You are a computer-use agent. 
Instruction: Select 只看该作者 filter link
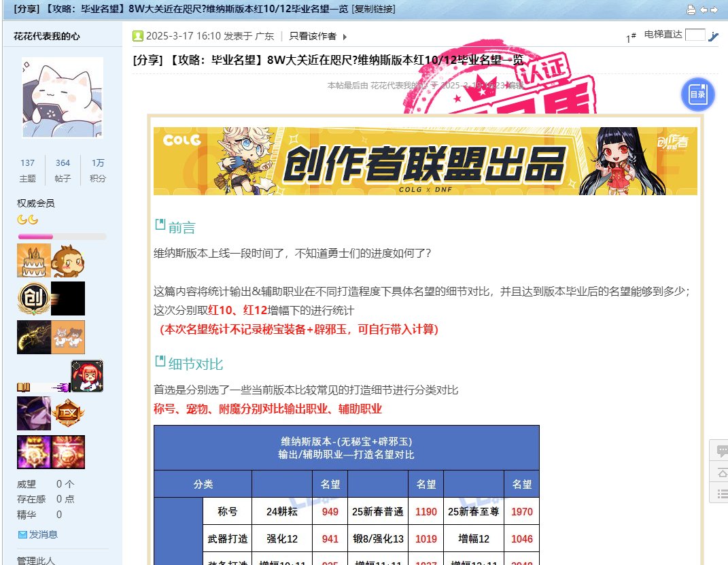click(313, 36)
